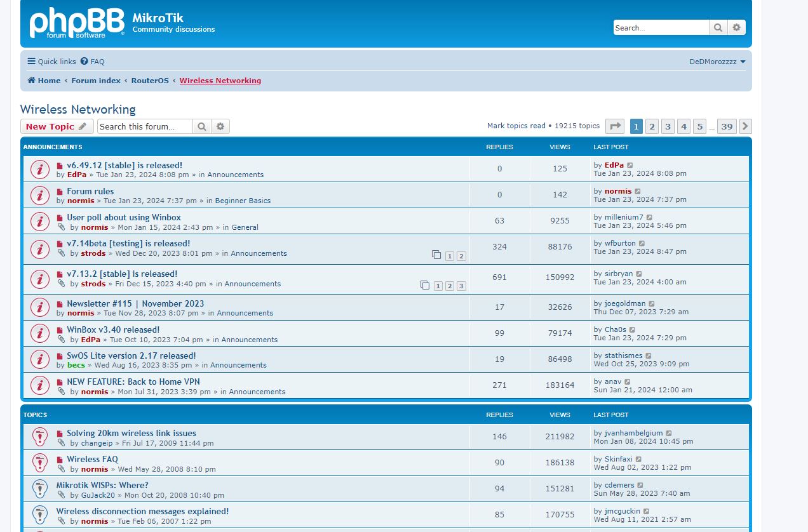This screenshot has height=532, width=808.
Task: Go to RouterOS breadcrumb
Action: click(x=150, y=81)
